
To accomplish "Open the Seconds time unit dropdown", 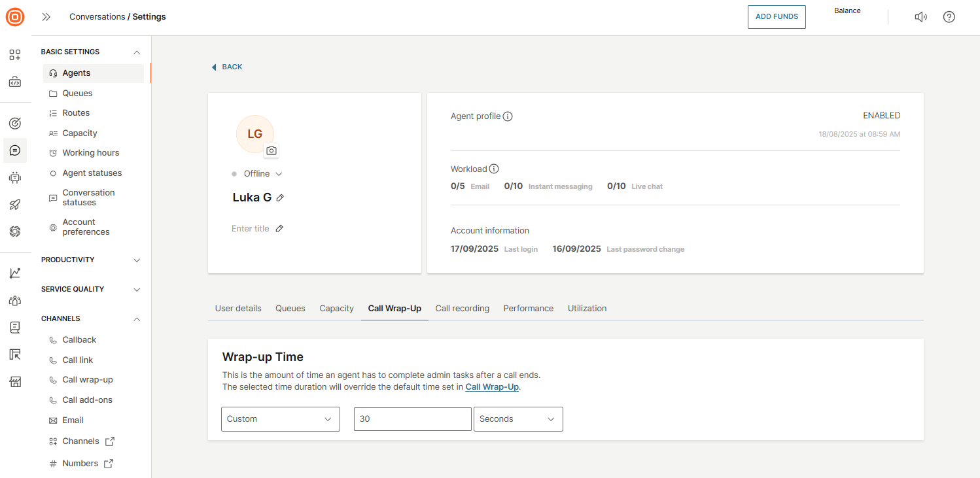I will [x=517, y=419].
